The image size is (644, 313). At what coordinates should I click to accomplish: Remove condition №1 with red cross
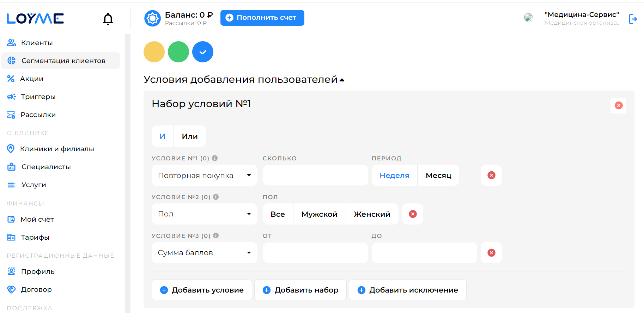tap(491, 175)
